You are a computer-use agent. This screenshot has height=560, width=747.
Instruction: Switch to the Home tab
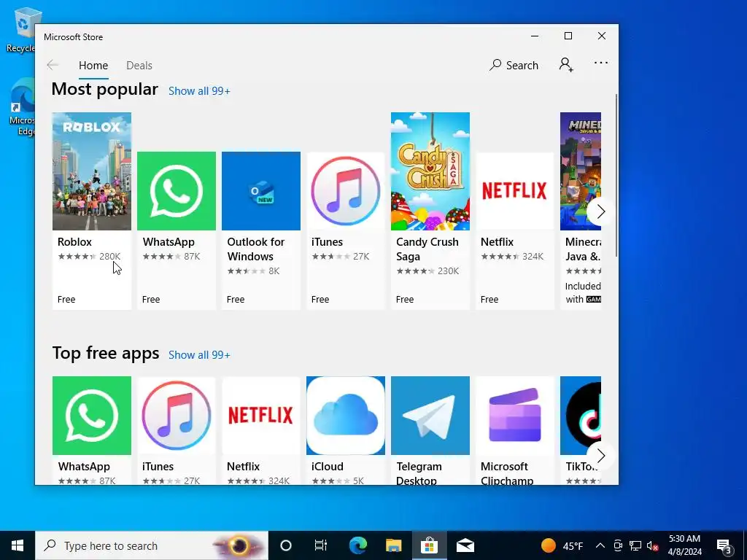coord(93,65)
